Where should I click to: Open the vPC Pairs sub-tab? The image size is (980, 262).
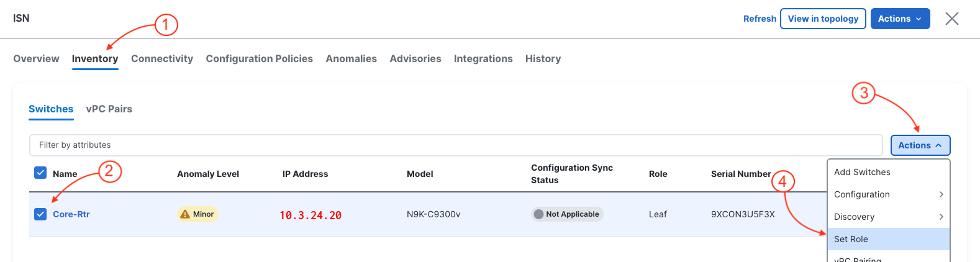[x=109, y=109]
